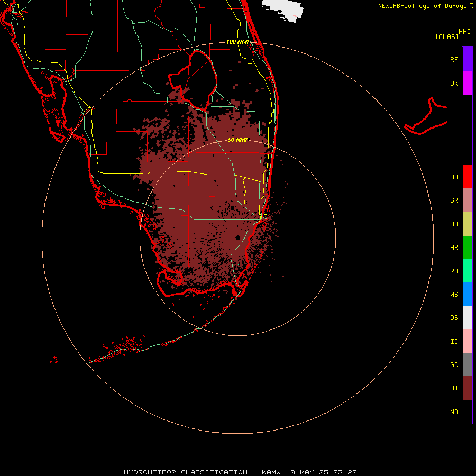Click the Lake Okeechobee outline

click(193, 81)
